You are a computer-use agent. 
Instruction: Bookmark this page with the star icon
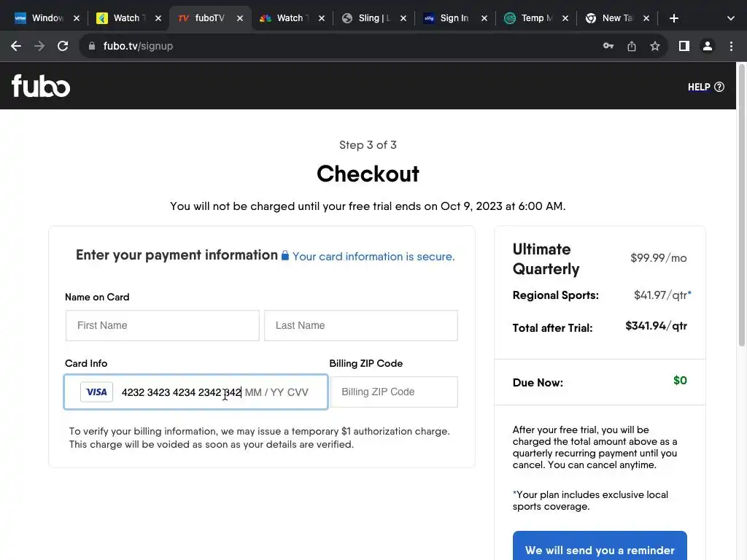pyautogui.click(x=655, y=46)
